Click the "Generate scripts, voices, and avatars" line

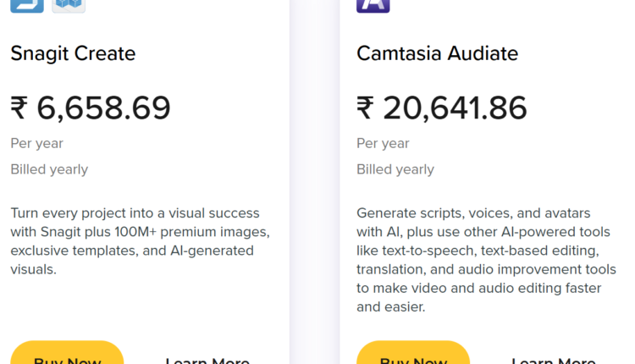(473, 213)
